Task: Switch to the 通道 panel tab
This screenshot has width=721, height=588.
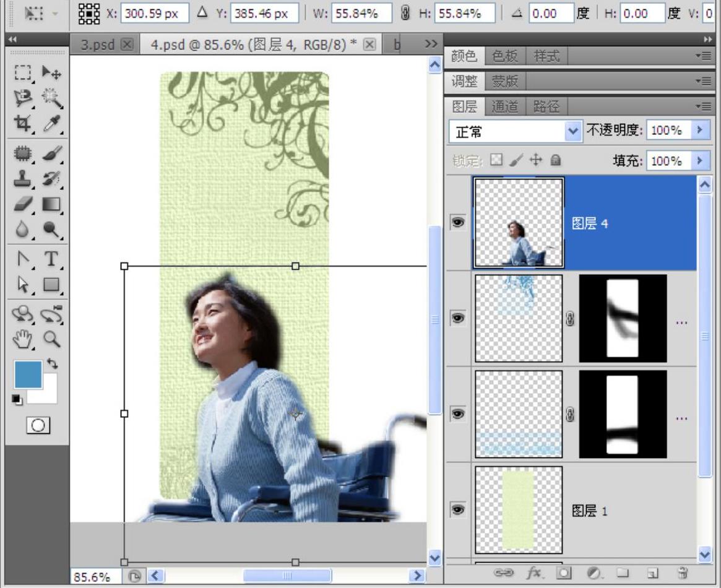Action: pos(504,106)
